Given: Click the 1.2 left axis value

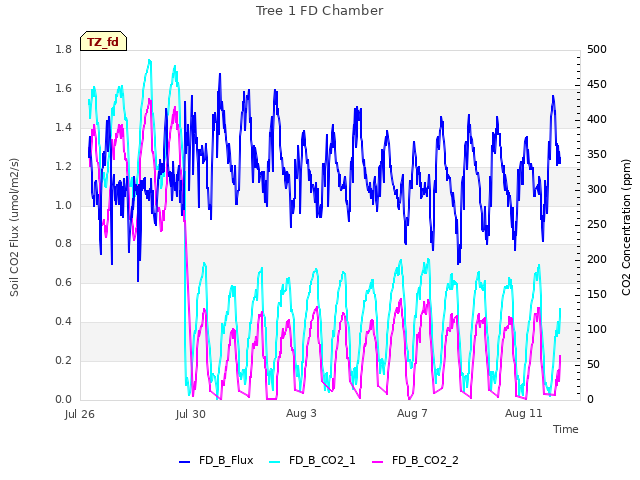Looking at the screenshot, I should click(x=63, y=166).
